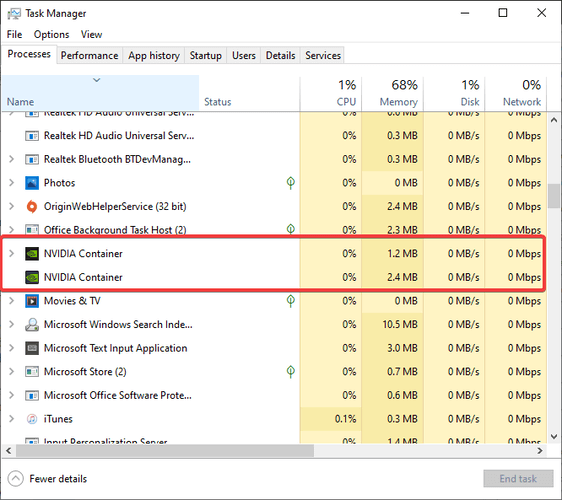Click the Microsoft Office Software Protection icon

pos(32,396)
